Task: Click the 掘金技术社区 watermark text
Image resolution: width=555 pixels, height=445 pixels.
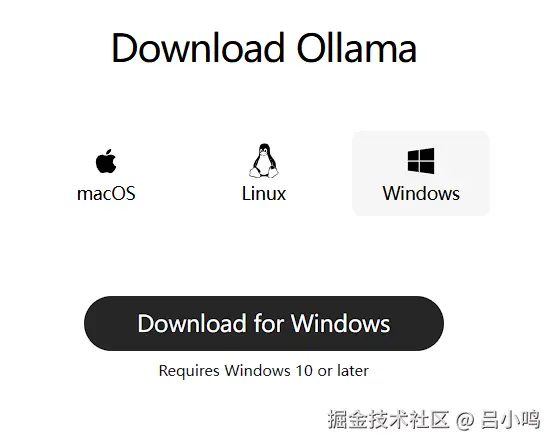Action: pos(388,420)
